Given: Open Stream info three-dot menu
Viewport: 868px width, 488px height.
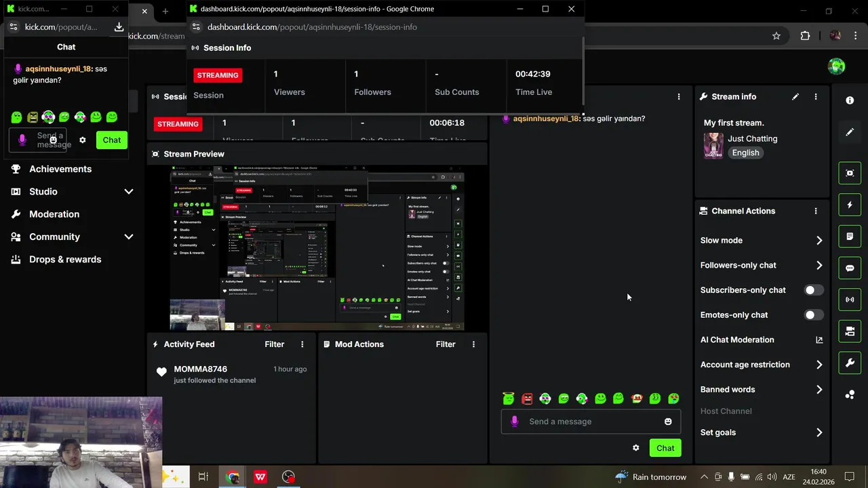Looking at the screenshot, I should pos(816,97).
